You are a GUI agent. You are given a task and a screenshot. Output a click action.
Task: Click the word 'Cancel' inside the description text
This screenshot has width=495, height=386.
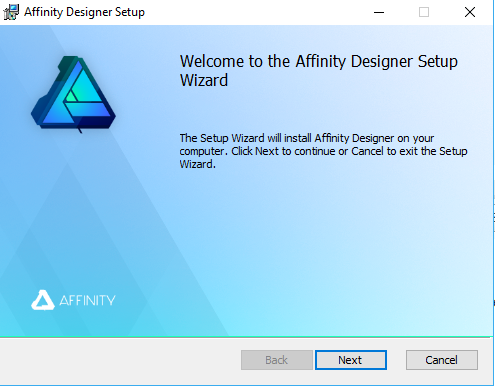[367, 151]
